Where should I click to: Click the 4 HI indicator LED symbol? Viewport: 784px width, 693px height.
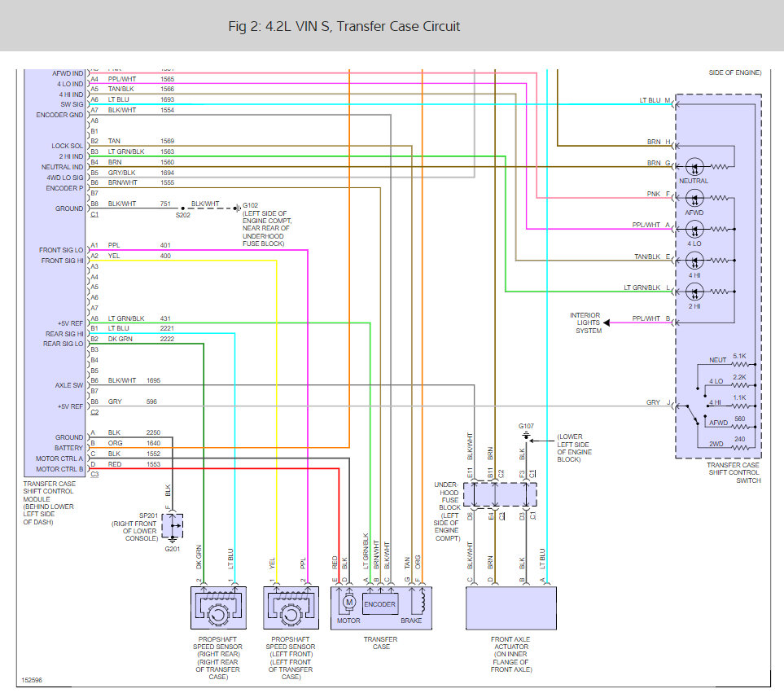(694, 261)
